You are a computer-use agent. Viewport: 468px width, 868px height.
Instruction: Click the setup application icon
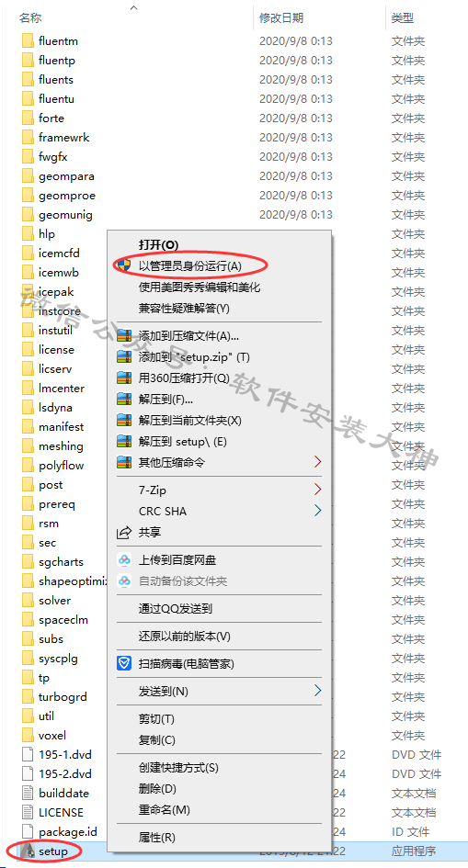28,851
